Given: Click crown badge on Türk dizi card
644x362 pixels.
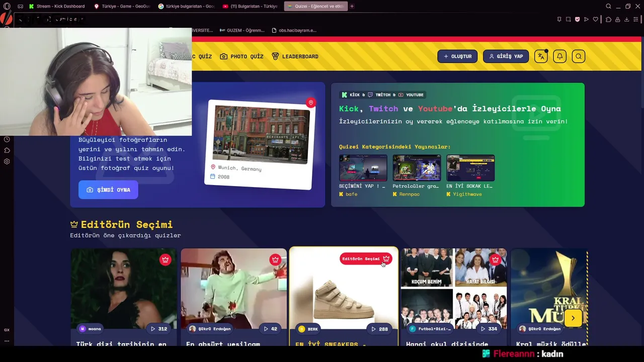Looking at the screenshot, I should [x=165, y=259].
